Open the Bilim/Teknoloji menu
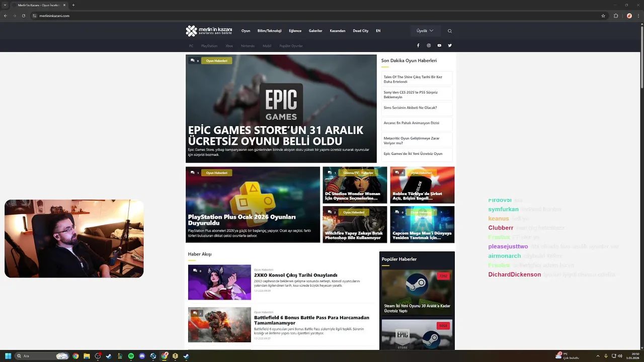Screen dimensions: 644x362 269,31
